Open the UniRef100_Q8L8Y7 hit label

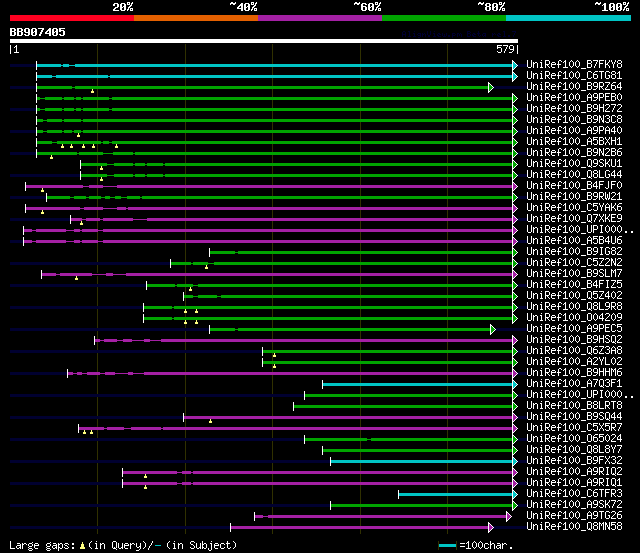tap(574, 450)
